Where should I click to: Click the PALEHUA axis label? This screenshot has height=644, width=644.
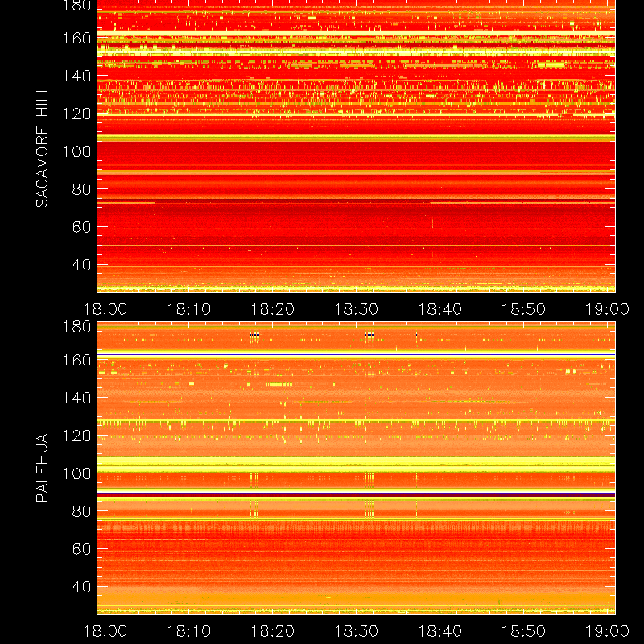coord(43,468)
